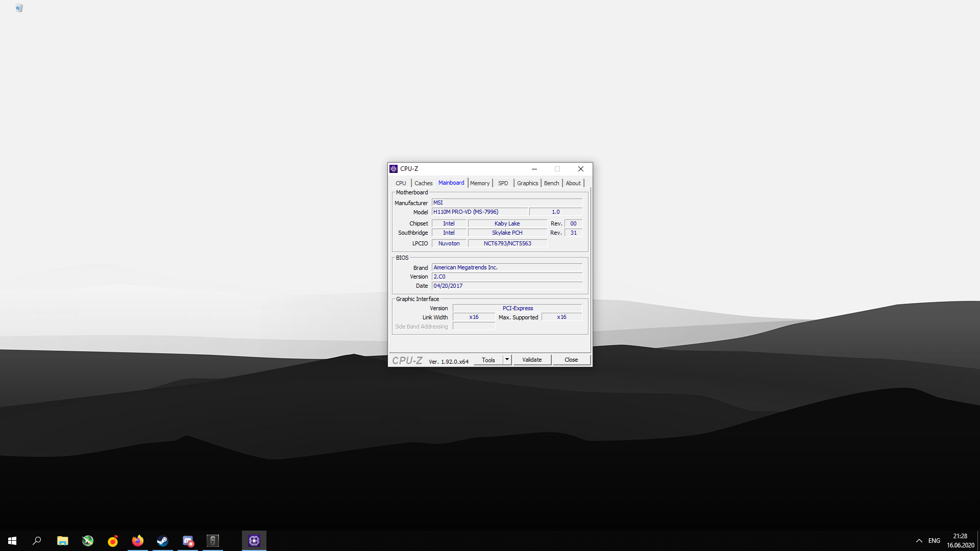The width and height of the screenshot is (980, 551).
Task: Open Discord from the taskbar
Action: [x=188, y=541]
